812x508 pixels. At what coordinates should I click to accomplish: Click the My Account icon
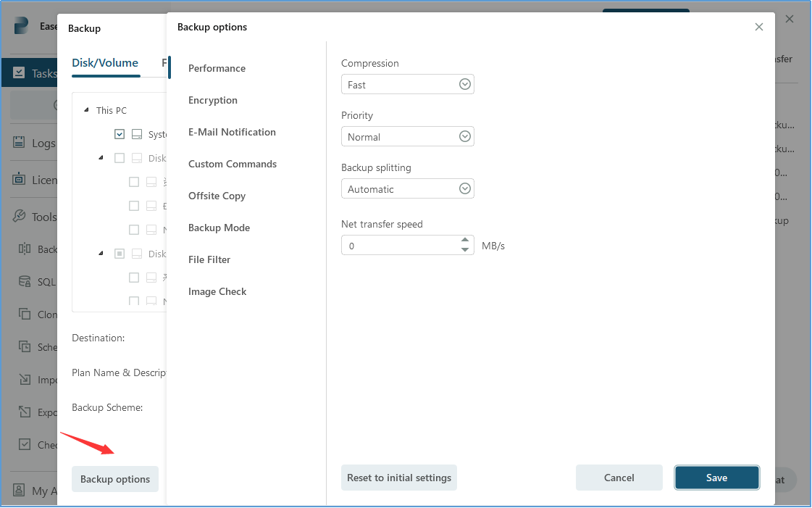(x=20, y=491)
